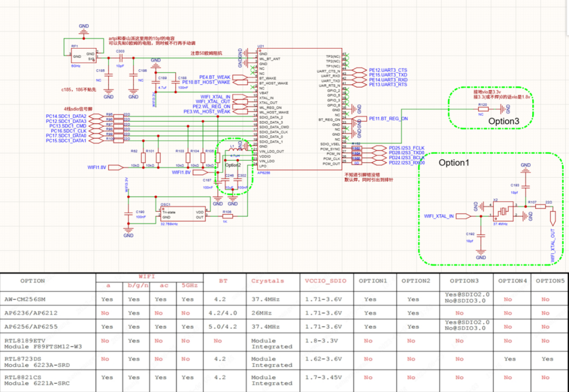Select the RF1 antenna symbol
569x392 pixels.
click(x=83, y=55)
